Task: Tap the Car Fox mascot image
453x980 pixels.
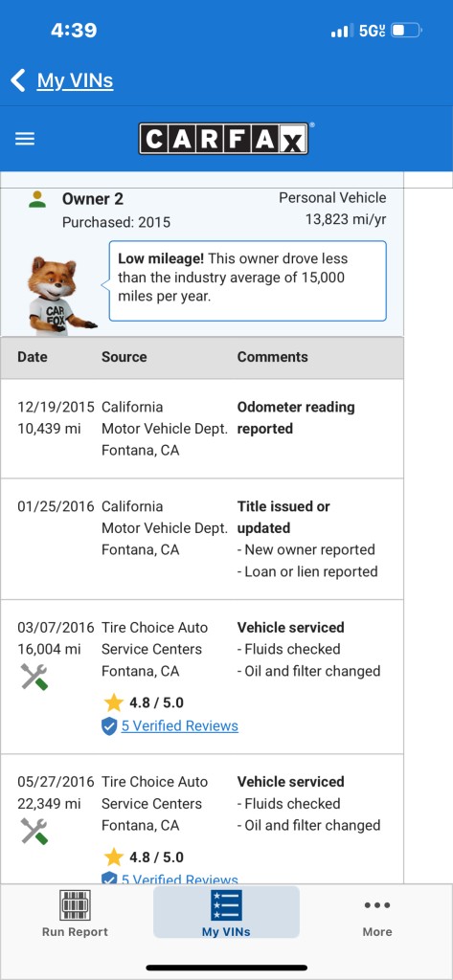Action: pyautogui.click(x=60, y=295)
